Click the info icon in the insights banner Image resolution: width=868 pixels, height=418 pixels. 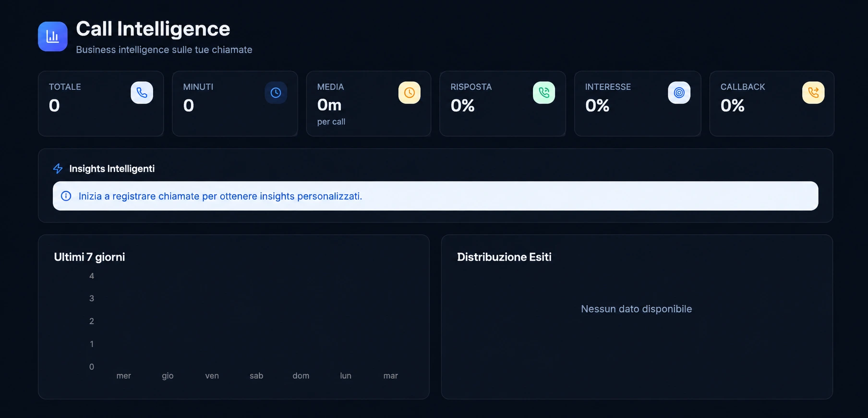(66, 196)
